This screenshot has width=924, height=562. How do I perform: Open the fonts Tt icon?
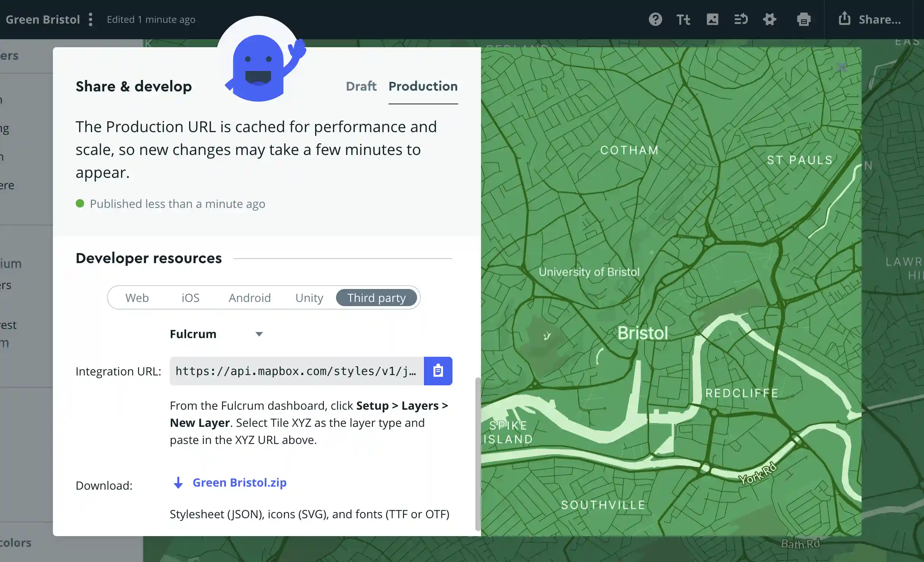[683, 19]
